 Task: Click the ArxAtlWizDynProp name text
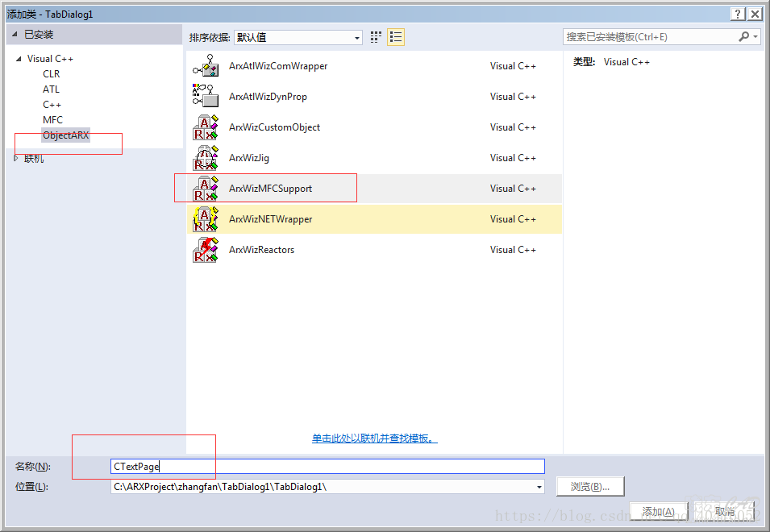click(x=268, y=97)
